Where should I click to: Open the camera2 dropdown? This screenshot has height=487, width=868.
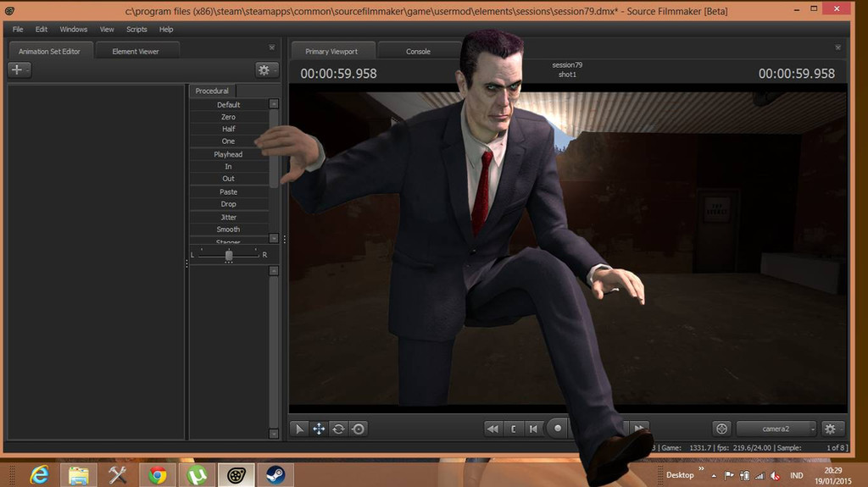coord(776,429)
